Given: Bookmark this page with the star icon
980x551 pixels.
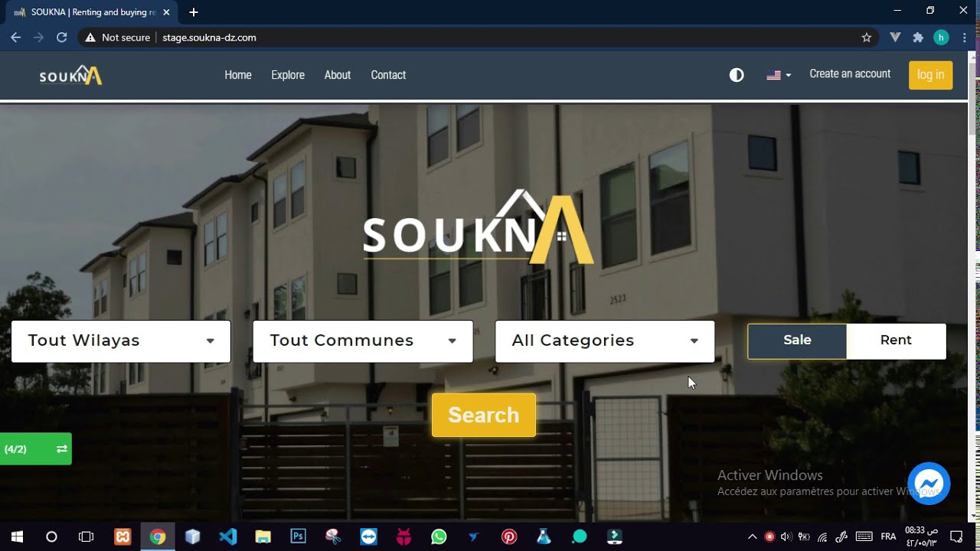Looking at the screenshot, I should 867,37.
